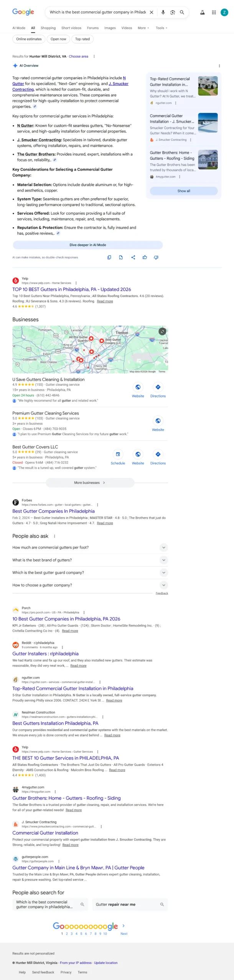Expand 'What is the best brand of gutters?'
The width and height of the screenshot is (234, 980).
coord(163,560)
